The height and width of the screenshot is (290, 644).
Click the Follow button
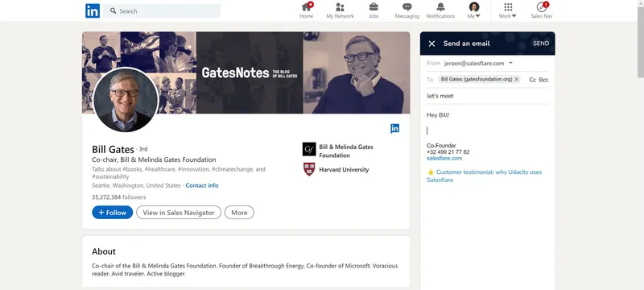[113, 213]
